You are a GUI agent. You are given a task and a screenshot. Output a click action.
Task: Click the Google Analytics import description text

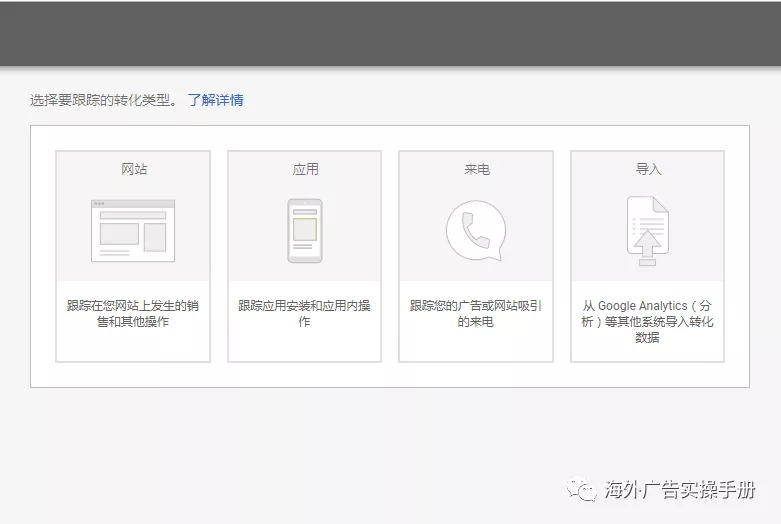tap(648, 321)
